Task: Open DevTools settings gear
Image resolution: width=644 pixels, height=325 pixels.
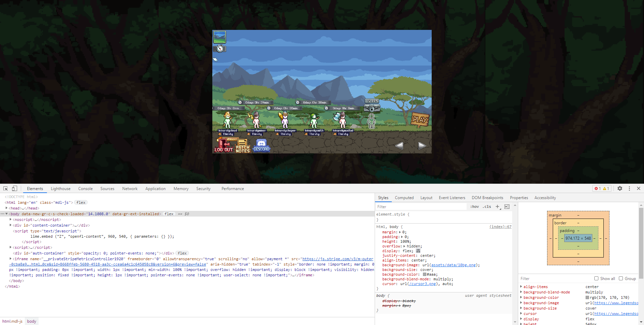Action: coord(620,189)
